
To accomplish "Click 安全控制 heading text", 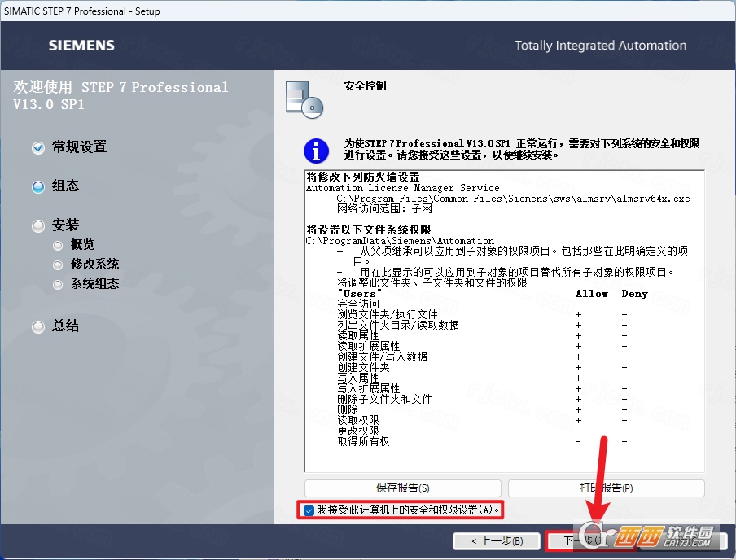I will pyautogui.click(x=365, y=85).
